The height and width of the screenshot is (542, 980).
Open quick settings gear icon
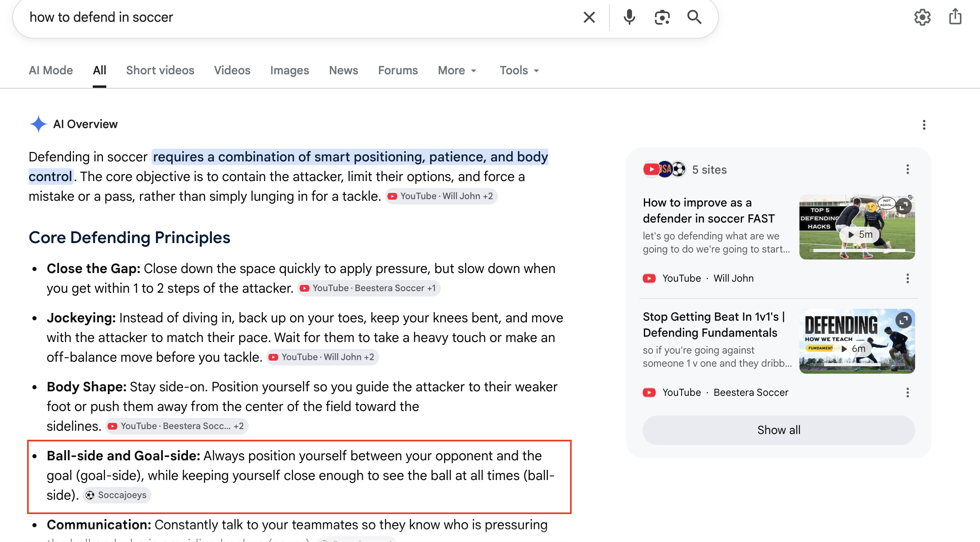922,17
